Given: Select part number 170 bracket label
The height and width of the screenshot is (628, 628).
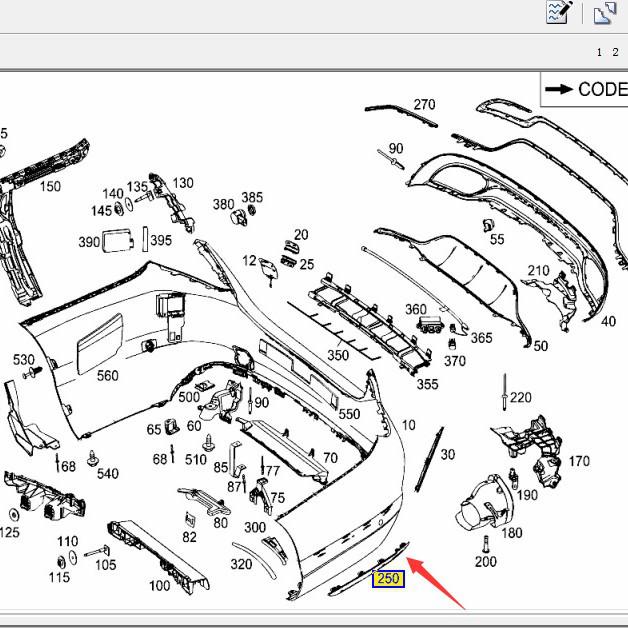Looking at the screenshot, I should [x=579, y=462].
